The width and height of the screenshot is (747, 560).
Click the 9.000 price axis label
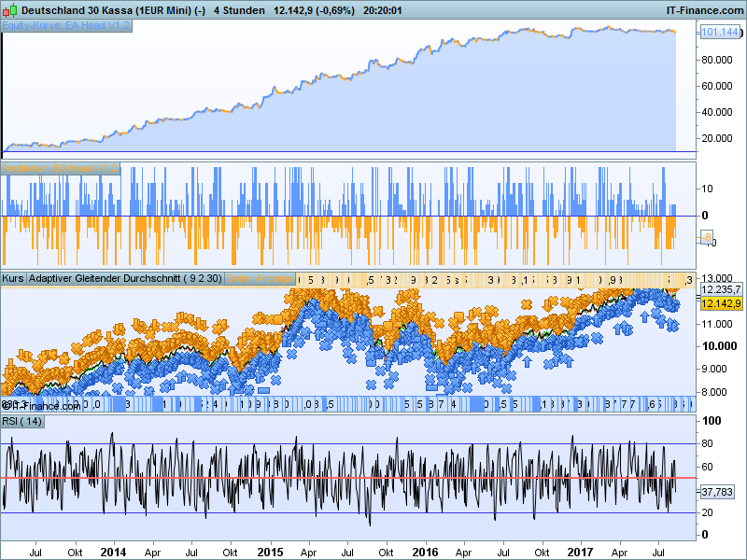(714, 369)
